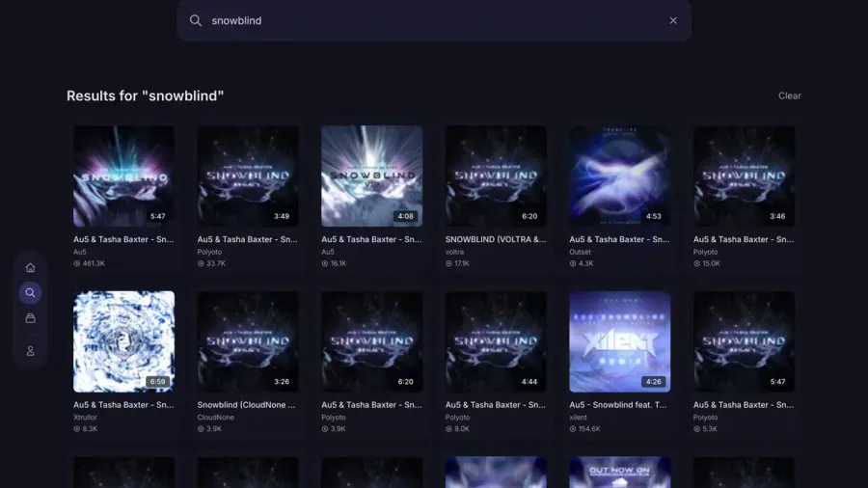Click the artist name "voltra"
The height and width of the screenshot is (488, 868).
454,252
